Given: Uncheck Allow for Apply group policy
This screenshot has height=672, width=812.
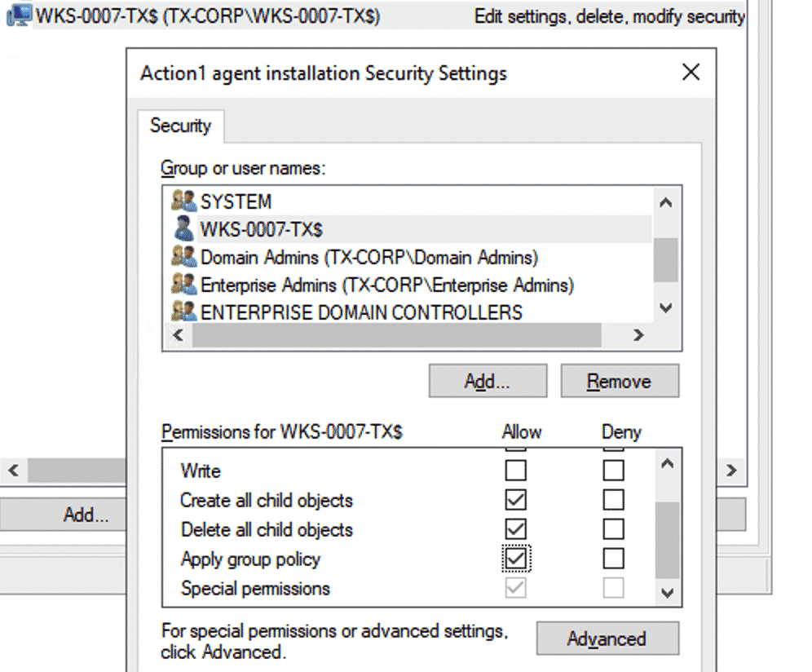Looking at the screenshot, I should click(x=516, y=559).
